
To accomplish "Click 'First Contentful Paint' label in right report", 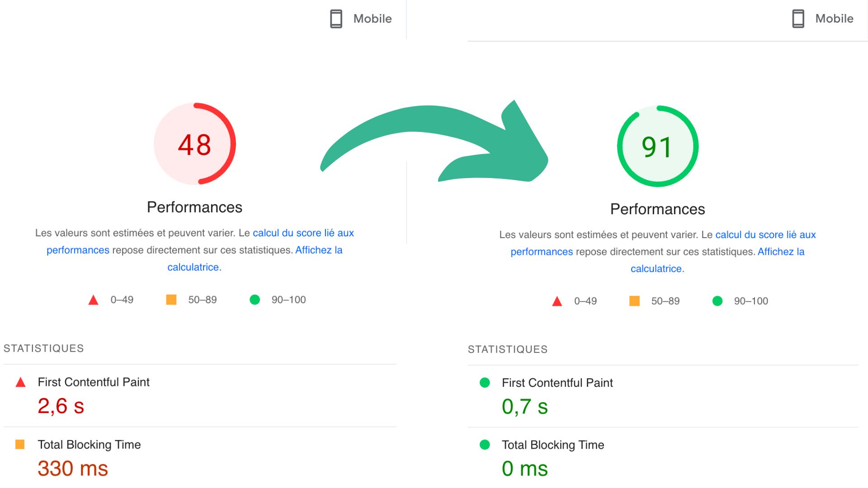I will [x=557, y=383].
